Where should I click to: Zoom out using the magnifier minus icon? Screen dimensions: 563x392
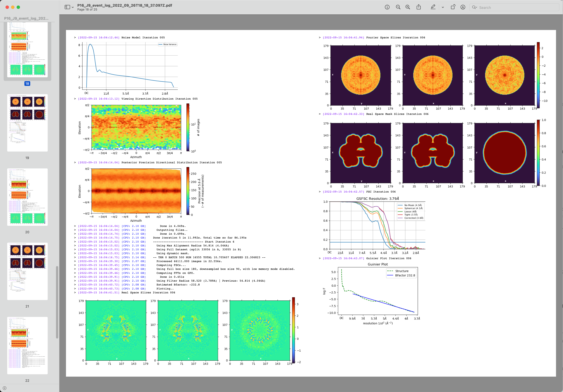point(398,7)
